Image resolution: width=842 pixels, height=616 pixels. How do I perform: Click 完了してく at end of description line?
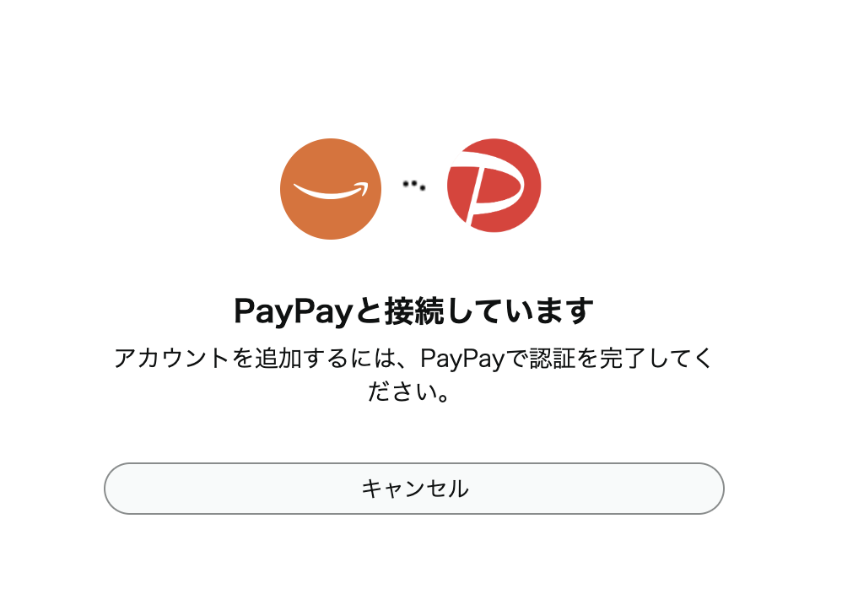656,359
